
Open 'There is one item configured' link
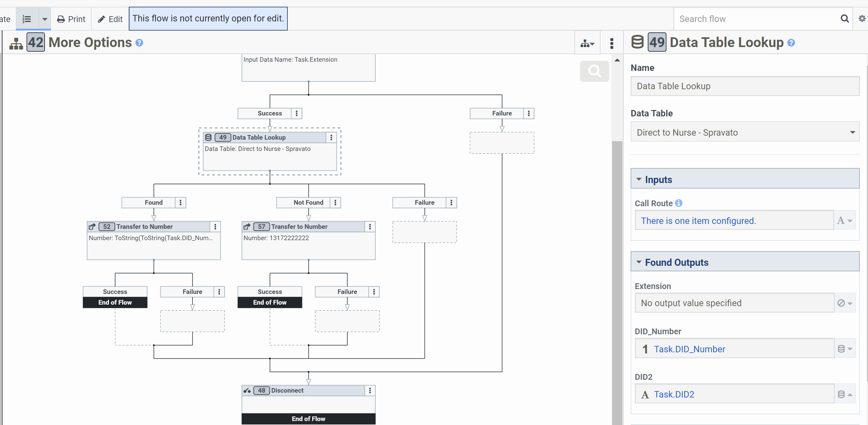coord(698,221)
